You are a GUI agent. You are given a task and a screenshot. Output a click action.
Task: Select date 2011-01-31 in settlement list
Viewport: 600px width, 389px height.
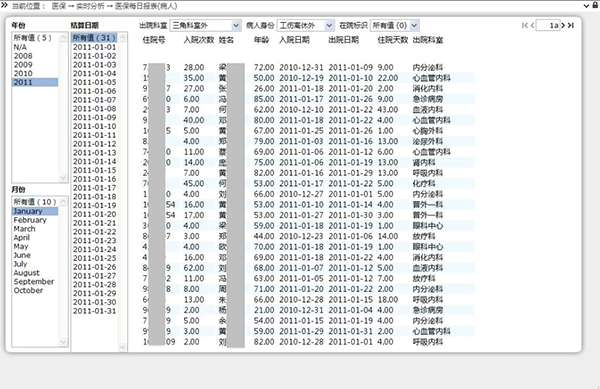click(x=94, y=311)
